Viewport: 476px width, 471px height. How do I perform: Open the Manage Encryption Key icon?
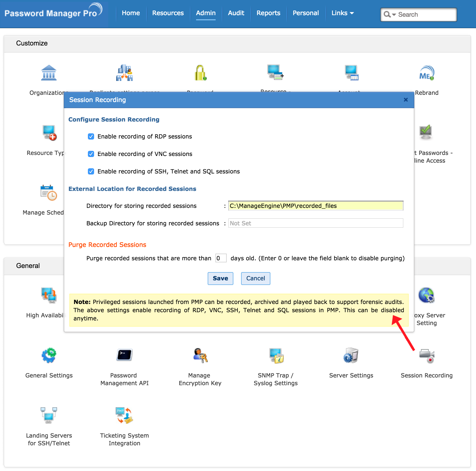pyautogui.click(x=200, y=355)
